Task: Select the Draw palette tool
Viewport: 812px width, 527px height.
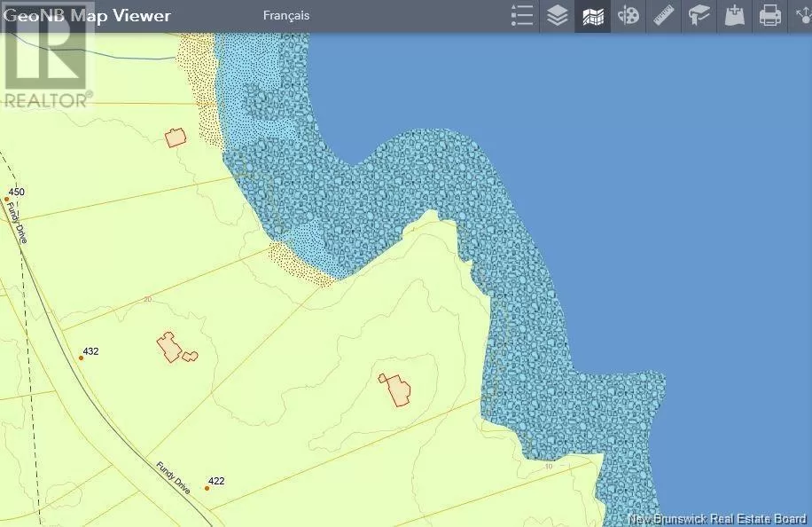Action: point(629,16)
